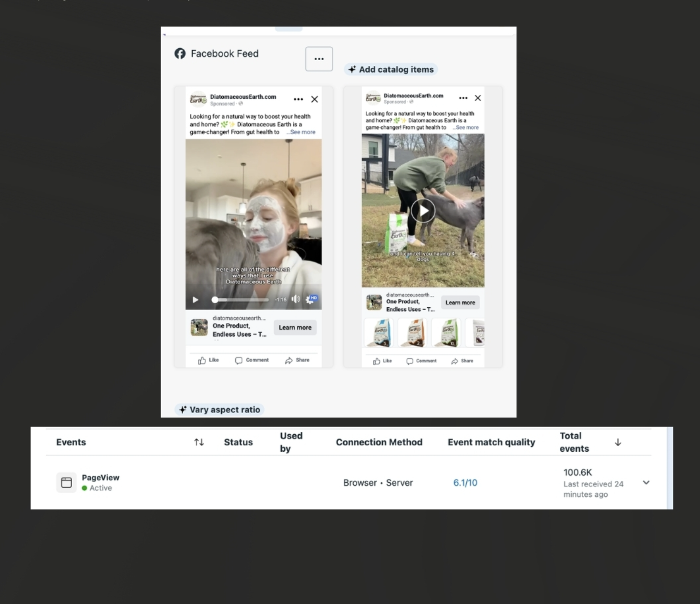Click the DiatomaceousEarth.com profile logo on dog yard ad
Image resolution: width=700 pixels, height=604 pixels.
pos(373,98)
